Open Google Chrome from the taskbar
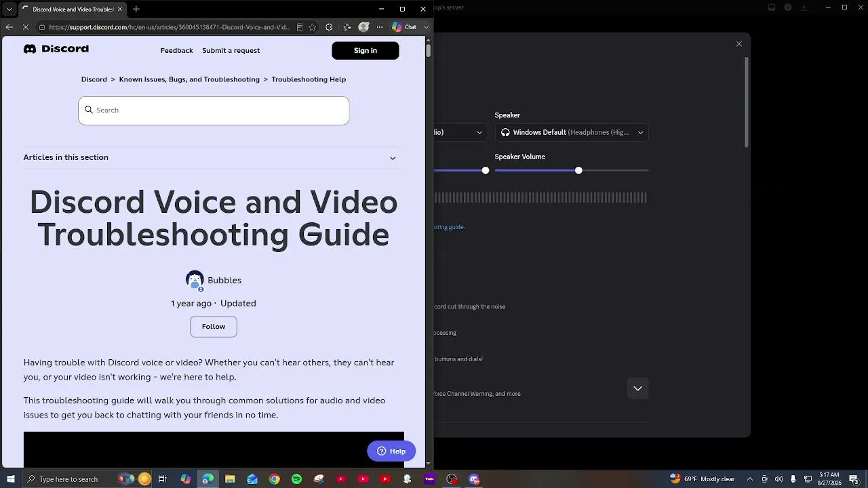 point(274,479)
